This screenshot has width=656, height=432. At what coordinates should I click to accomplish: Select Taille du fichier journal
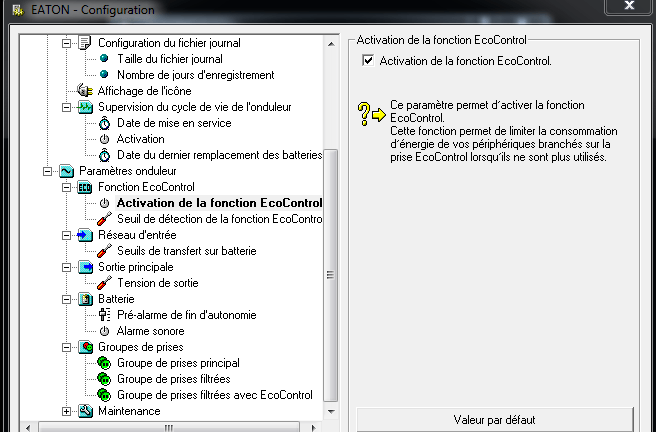point(169,59)
